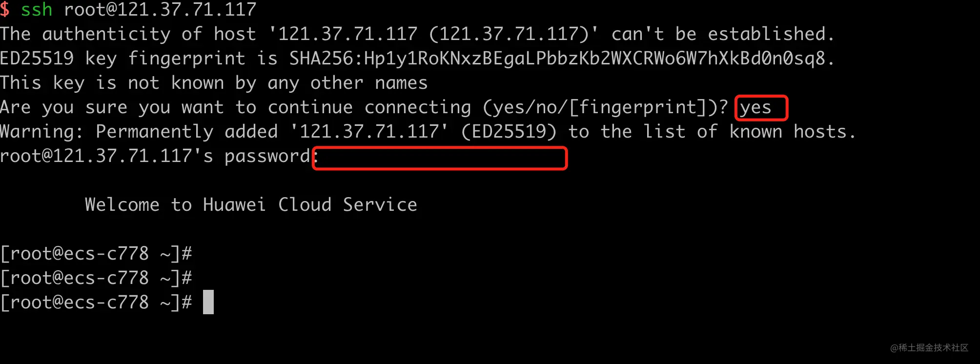Click the IP address in ssh command
The image size is (980, 364).
(181, 10)
